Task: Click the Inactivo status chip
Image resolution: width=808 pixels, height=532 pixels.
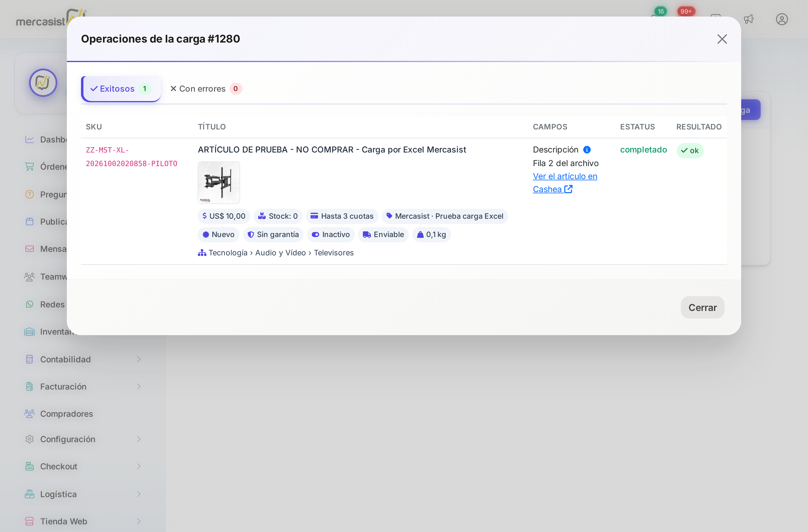Action: coord(331,234)
